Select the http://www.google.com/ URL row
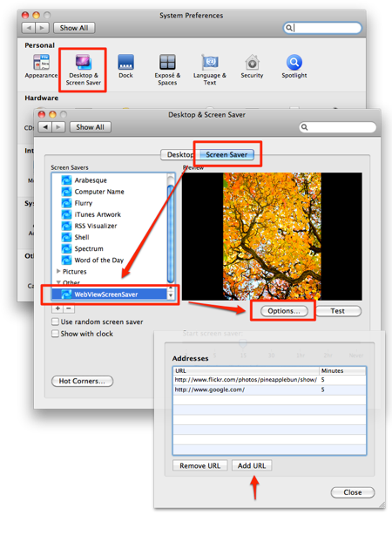This screenshot has width=392, height=535. click(x=269, y=389)
